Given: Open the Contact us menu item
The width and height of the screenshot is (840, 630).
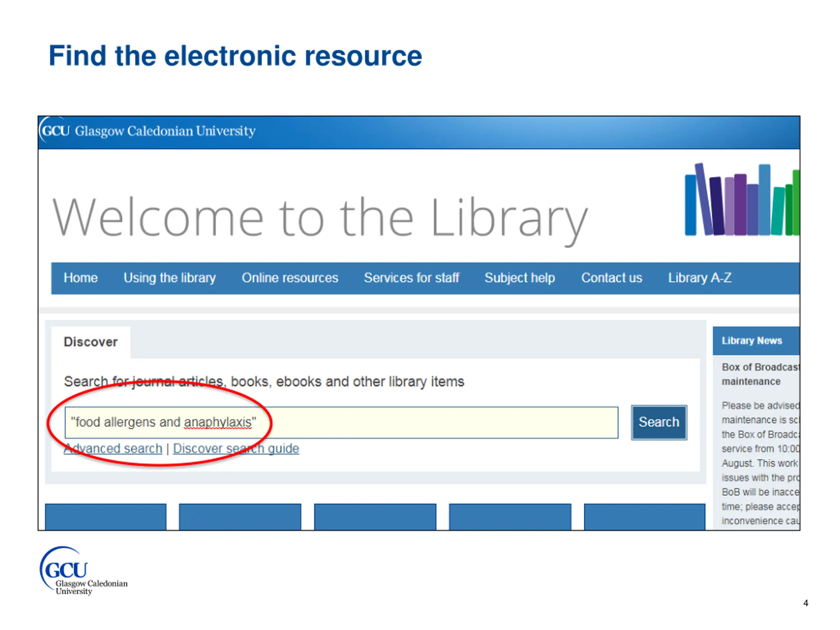Looking at the screenshot, I should (611, 278).
